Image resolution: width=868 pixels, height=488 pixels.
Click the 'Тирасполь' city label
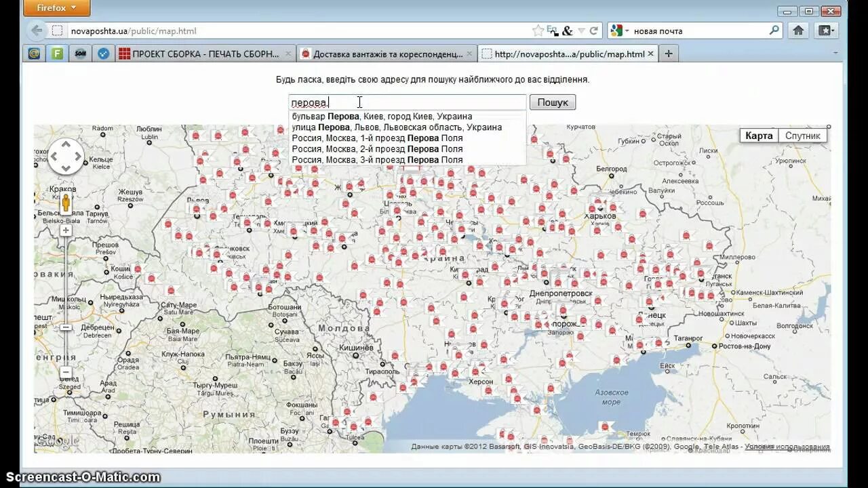click(x=382, y=371)
